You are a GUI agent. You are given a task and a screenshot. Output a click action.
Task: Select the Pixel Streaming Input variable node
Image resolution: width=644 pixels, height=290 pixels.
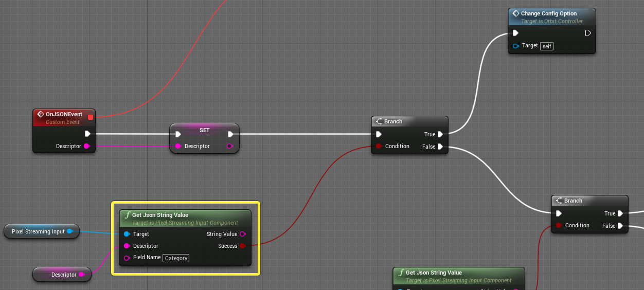(x=42, y=231)
